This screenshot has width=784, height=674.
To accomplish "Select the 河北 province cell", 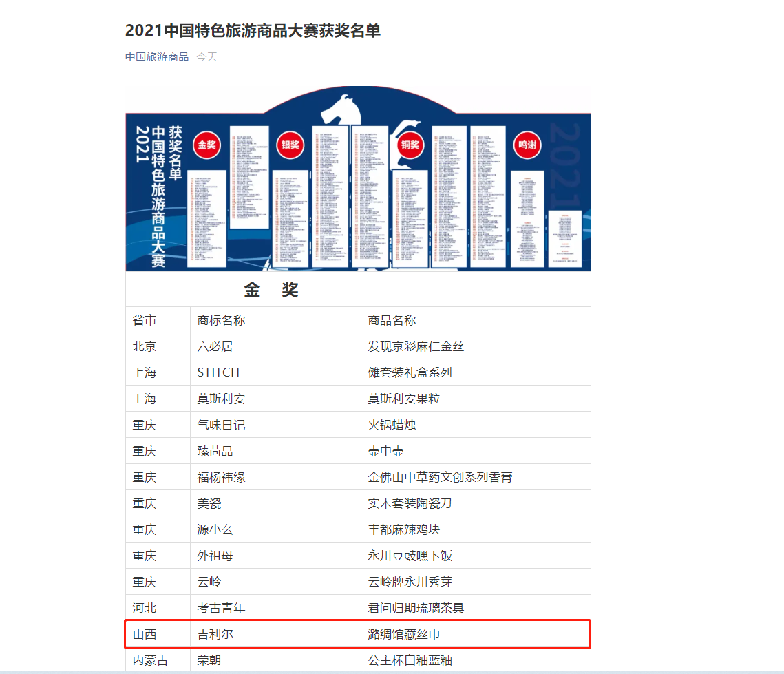I will click(158, 607).
